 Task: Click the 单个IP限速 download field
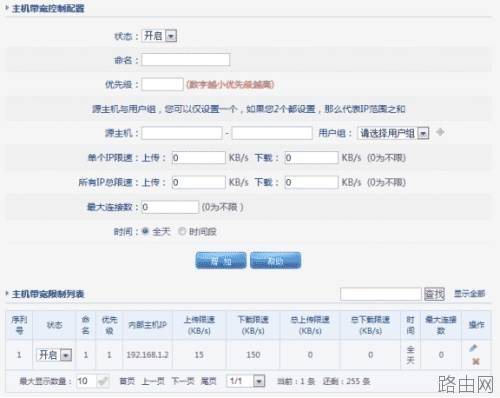tap(311, 157)
